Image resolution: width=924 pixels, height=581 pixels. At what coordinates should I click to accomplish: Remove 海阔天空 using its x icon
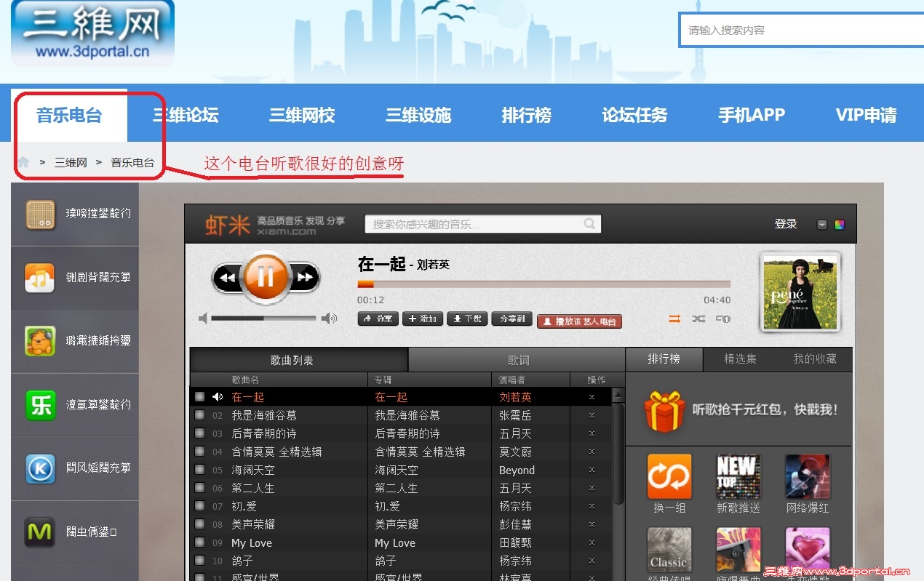[592, 470]
